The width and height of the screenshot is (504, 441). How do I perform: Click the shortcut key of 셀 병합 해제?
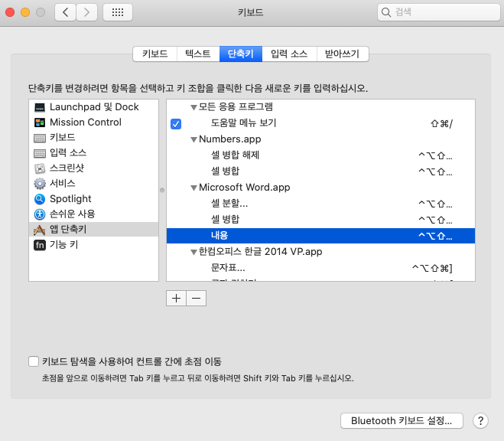point(435,155)
